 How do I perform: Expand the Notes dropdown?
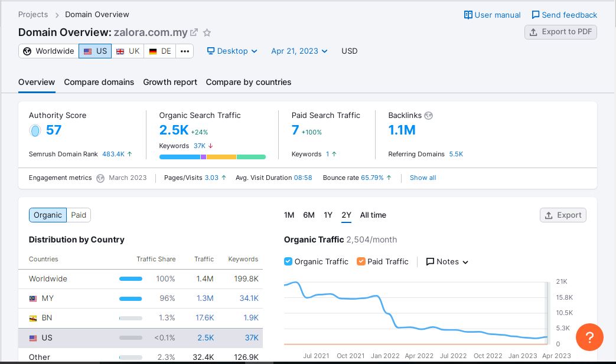coord(447,261)
